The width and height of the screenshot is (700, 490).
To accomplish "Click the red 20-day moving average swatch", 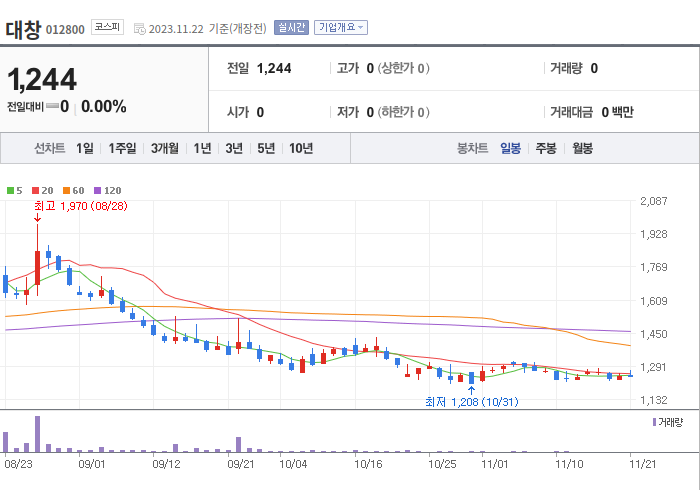I will coord(35,191).
